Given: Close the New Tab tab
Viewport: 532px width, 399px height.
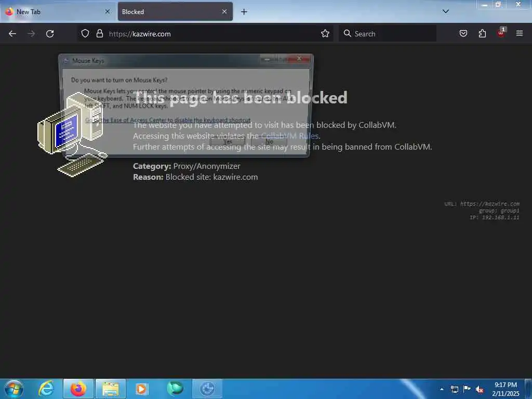Looking at the screenshot, I should point(107,11).
